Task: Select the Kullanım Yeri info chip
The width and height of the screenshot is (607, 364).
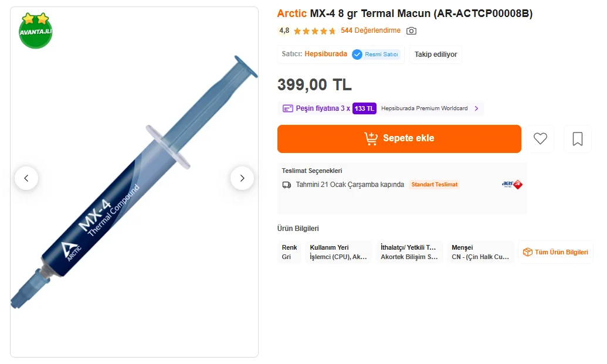Action: (338, 252)
